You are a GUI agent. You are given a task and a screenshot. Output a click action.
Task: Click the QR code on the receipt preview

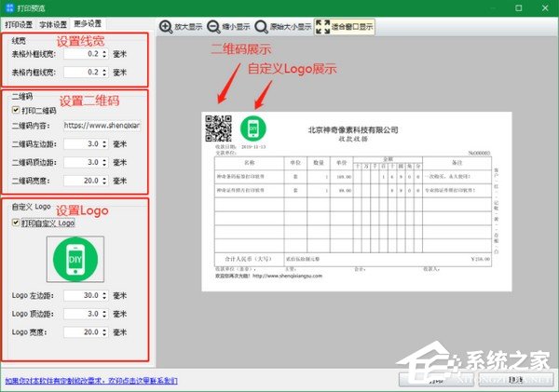click(x=216, y=127)
